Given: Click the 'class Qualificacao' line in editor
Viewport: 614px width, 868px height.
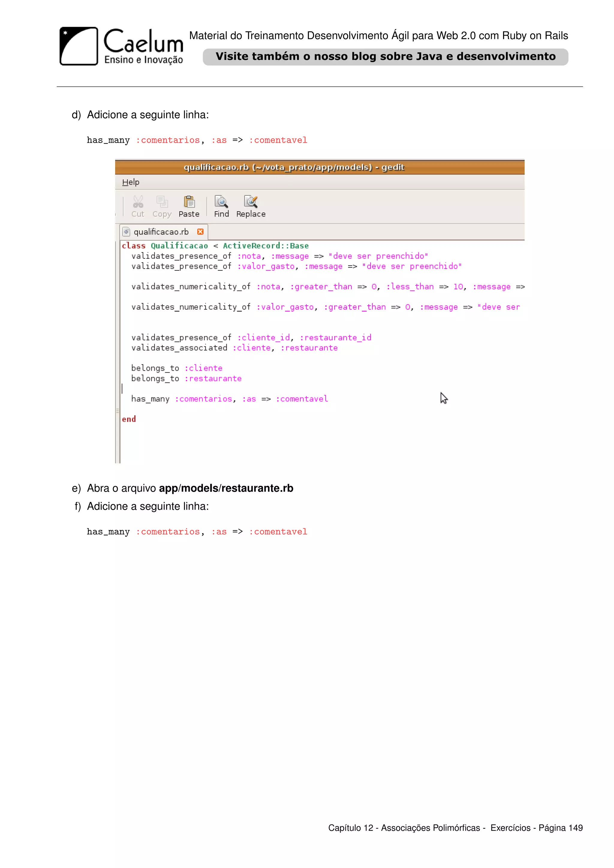Looking at the screenshot, I should point(215,246).
